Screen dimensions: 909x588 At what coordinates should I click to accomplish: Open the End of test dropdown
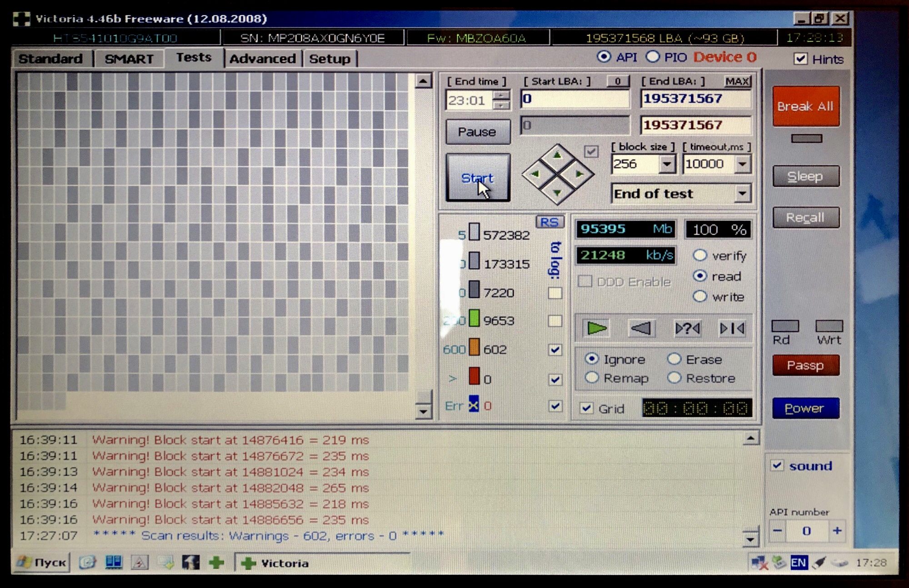[742, 194]
